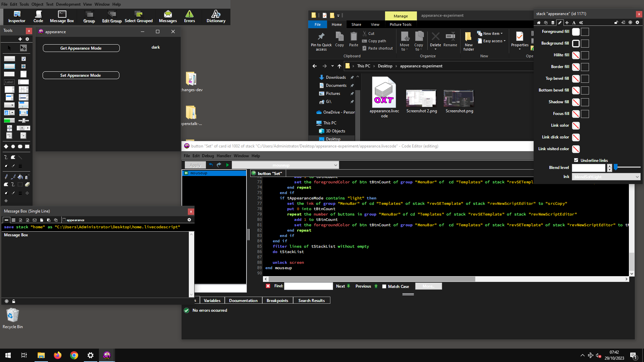Image resolution: width=644 pixels, height=362 pixels.
Task: Select the paint bucket tool in Tools palette
Action: (x=20, y=177)
